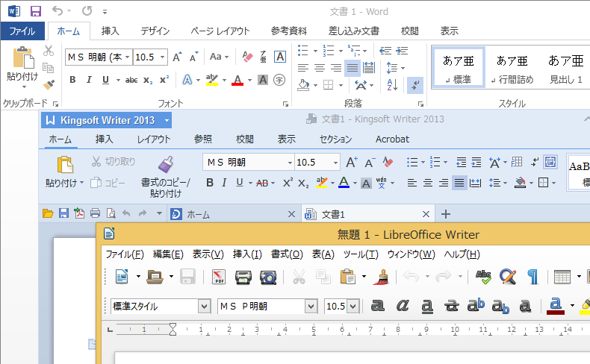Click the Kingsoft Paste clipboard icon
The image size is (590, 364).
pyautogui.click(x=65, y=165)
